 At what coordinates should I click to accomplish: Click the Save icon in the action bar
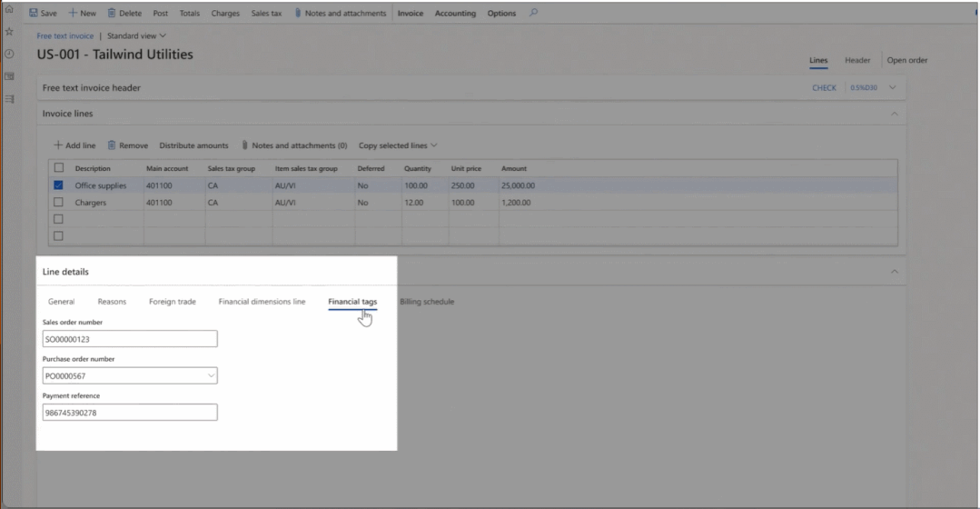[x=33, y=13]
